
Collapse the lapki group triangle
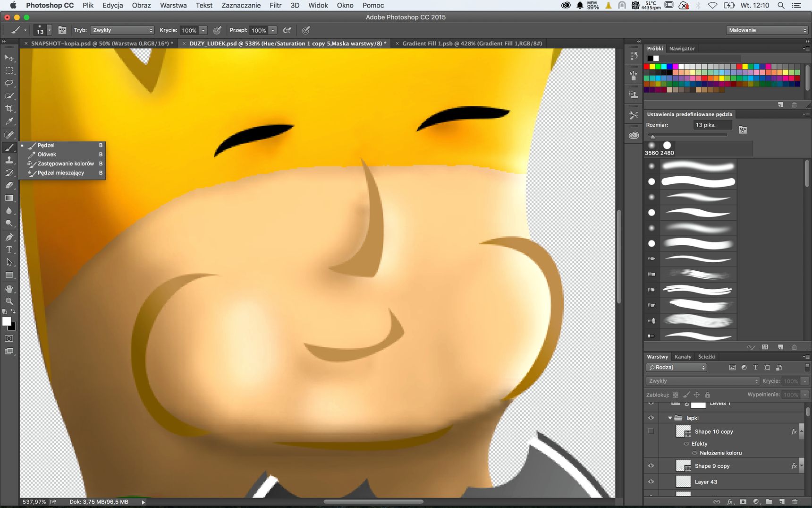670,418
